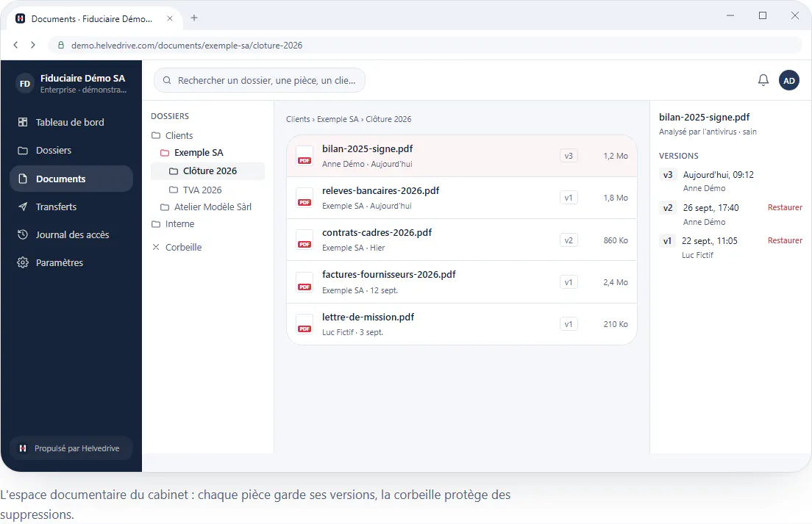Select file factures-fournisseurs-2026.pdf
Screen dimensions: 812x524
click(461, 282)
